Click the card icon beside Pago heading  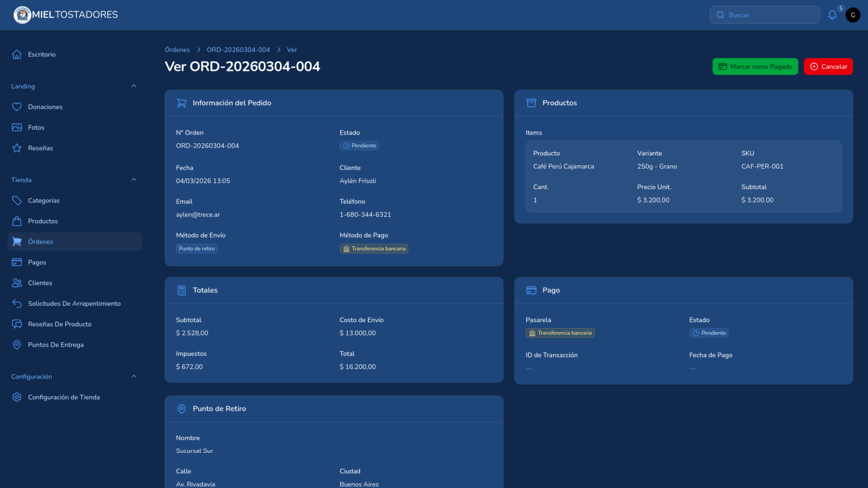tap(531, 290)
